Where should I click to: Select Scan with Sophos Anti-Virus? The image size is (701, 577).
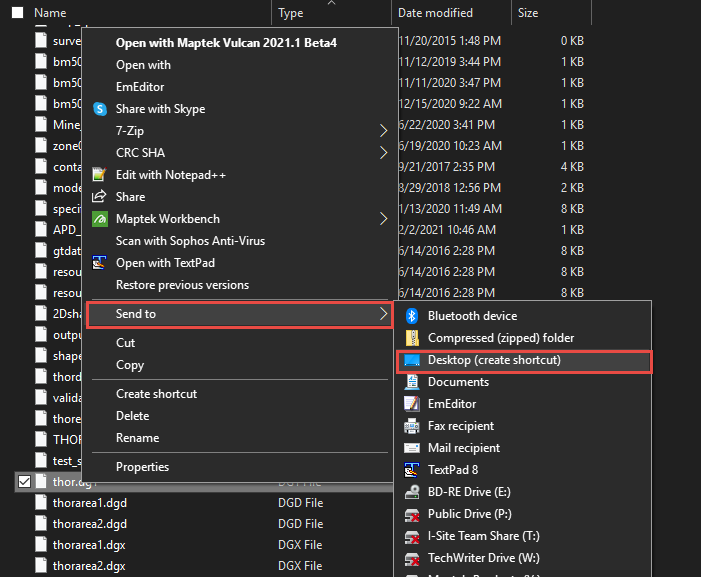(190, 241)
